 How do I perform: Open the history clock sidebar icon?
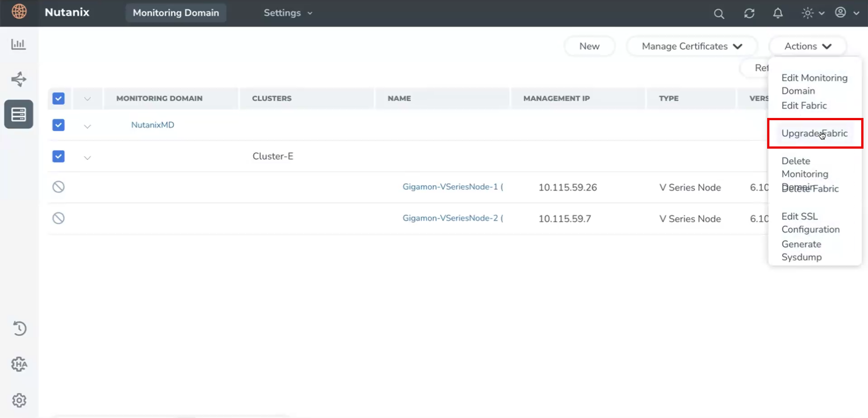19,329
